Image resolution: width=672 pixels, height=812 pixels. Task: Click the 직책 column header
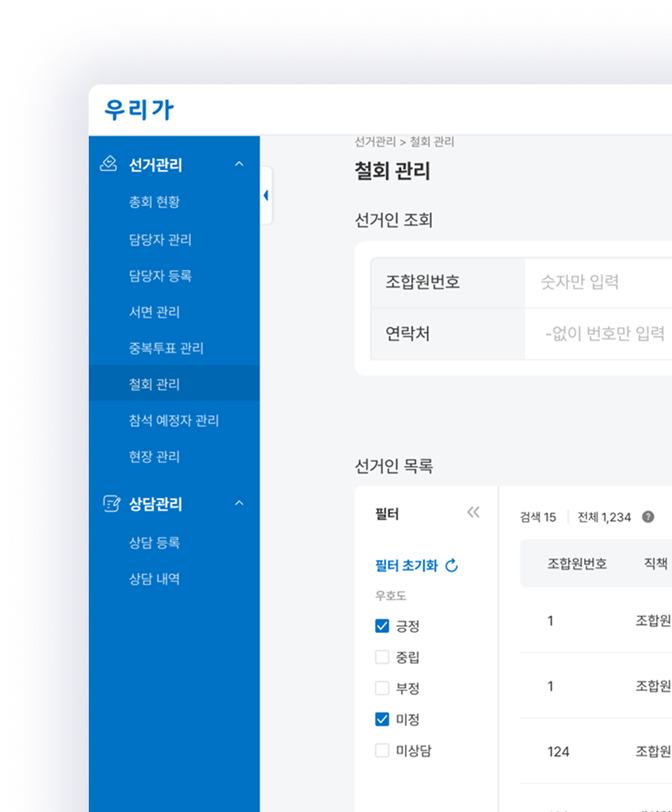655,563
